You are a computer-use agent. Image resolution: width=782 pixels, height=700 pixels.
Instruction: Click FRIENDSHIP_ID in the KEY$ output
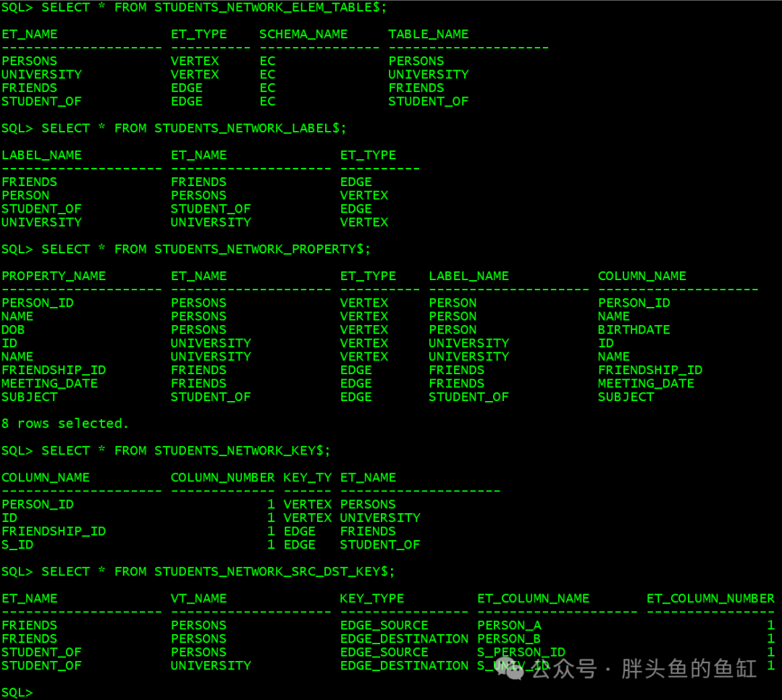[54, 531]
